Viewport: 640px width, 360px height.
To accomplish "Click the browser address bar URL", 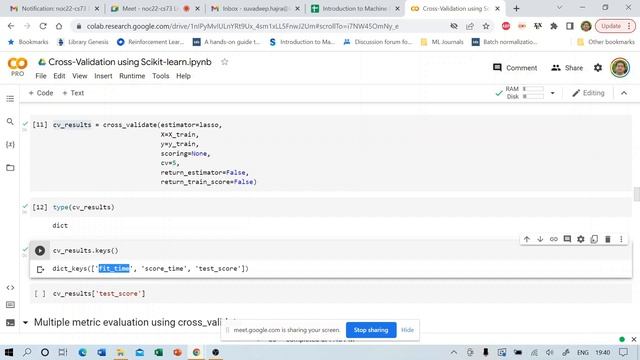I will pos(242,26).
